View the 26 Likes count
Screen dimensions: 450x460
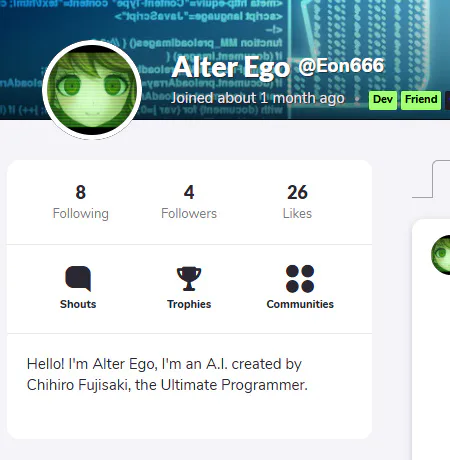click(297, 202)
